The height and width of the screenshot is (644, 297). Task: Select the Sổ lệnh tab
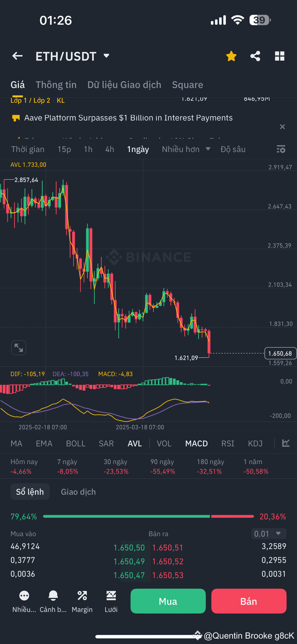[x=30, y=492]
